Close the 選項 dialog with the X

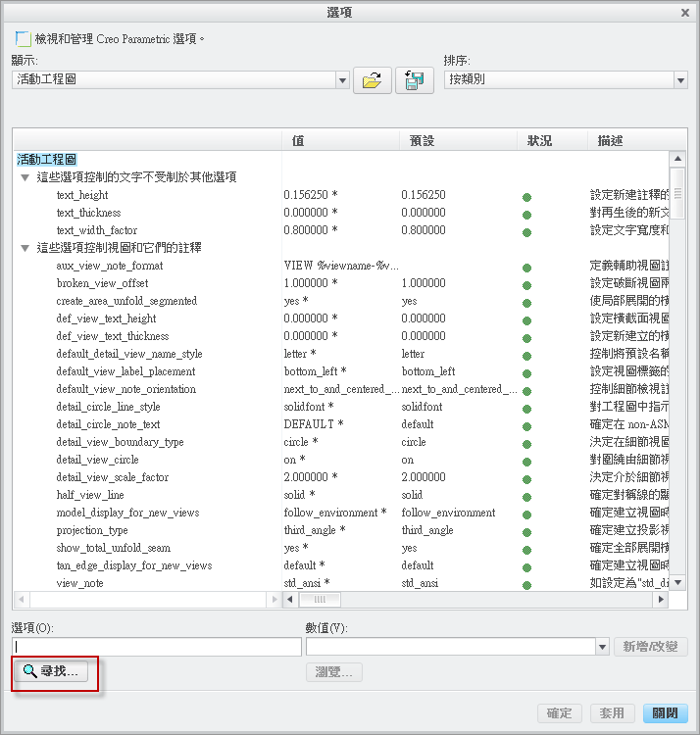click(x=685, y=13)
